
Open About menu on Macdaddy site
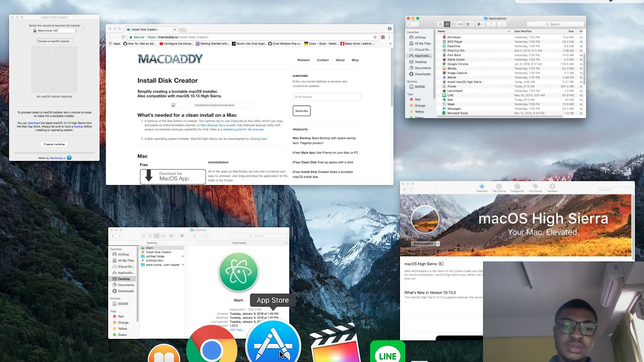[340, 60]
